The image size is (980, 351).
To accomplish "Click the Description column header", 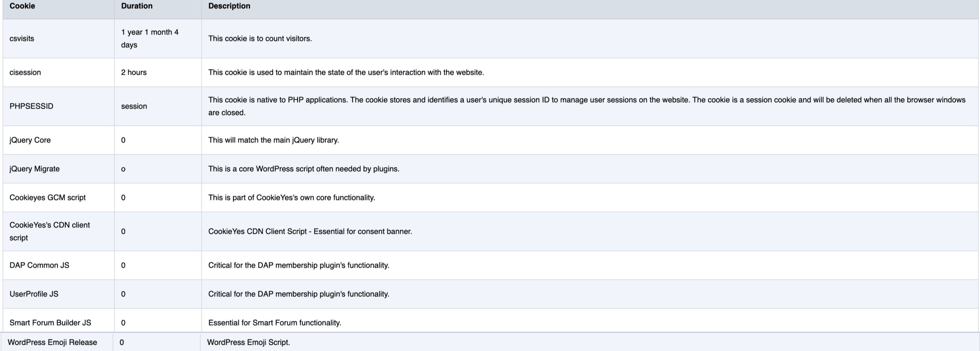I will tap(229, 6).
